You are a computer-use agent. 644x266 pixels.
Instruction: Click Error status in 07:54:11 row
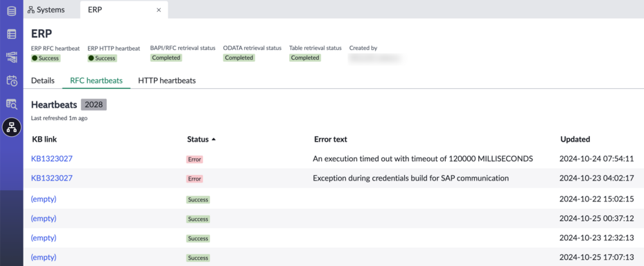195,159
